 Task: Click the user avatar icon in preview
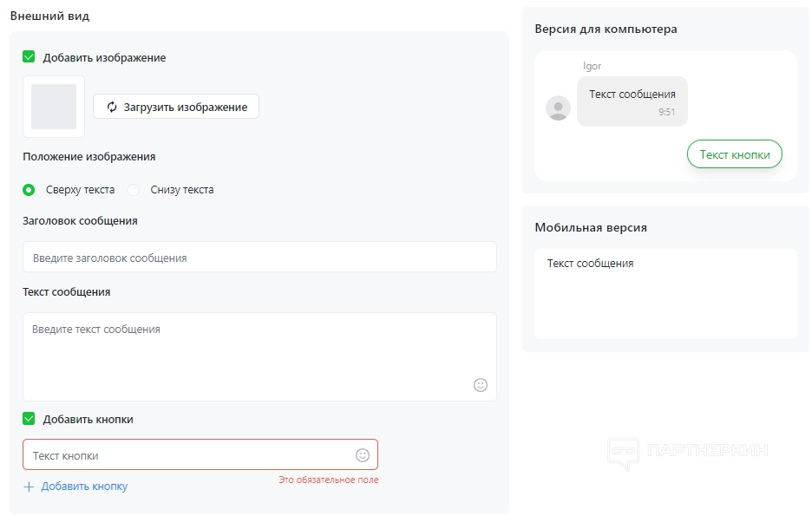558,108
